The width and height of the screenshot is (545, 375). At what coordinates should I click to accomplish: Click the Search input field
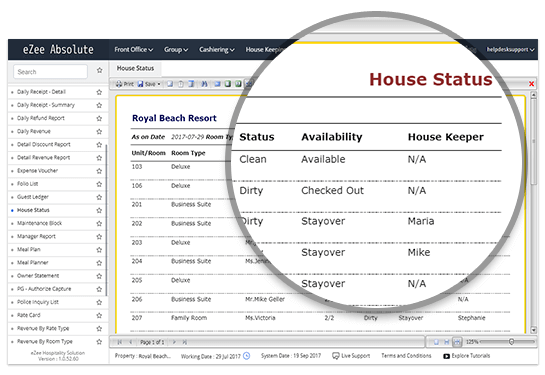(x=50, y=72)
